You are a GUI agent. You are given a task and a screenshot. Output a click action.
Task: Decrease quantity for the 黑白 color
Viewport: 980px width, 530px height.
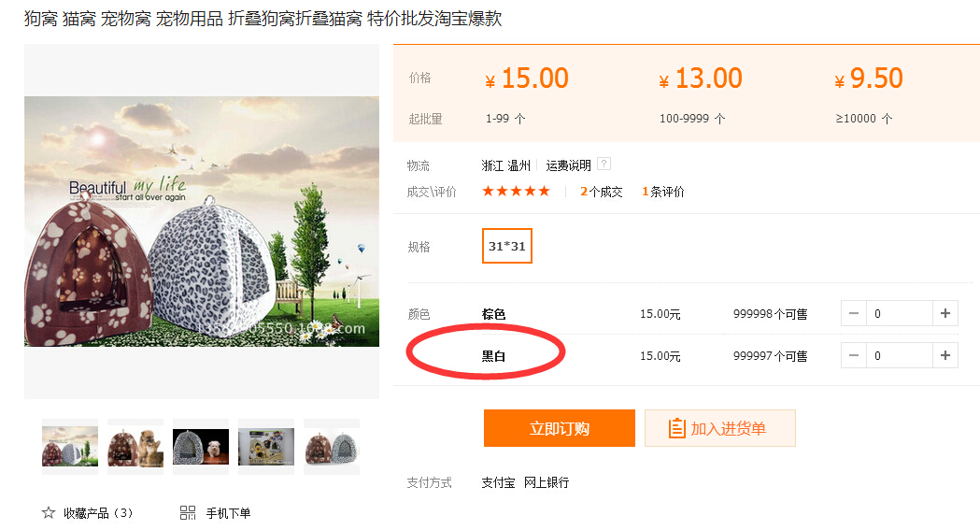tap(854, 356)
